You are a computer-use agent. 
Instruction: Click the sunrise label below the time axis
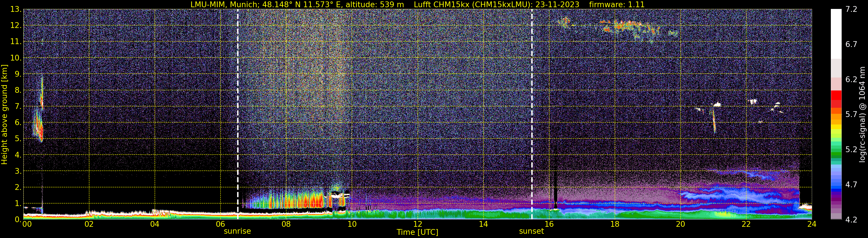(237, 231)
